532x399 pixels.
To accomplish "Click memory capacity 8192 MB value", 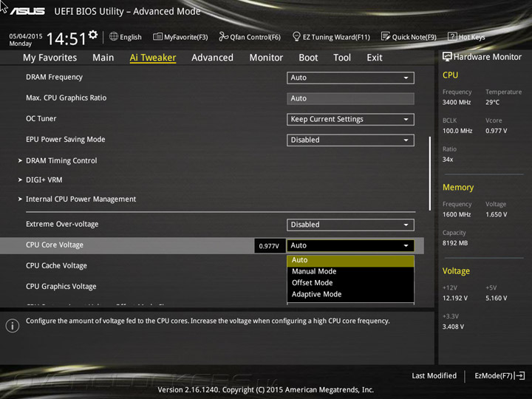I will 455,243.
